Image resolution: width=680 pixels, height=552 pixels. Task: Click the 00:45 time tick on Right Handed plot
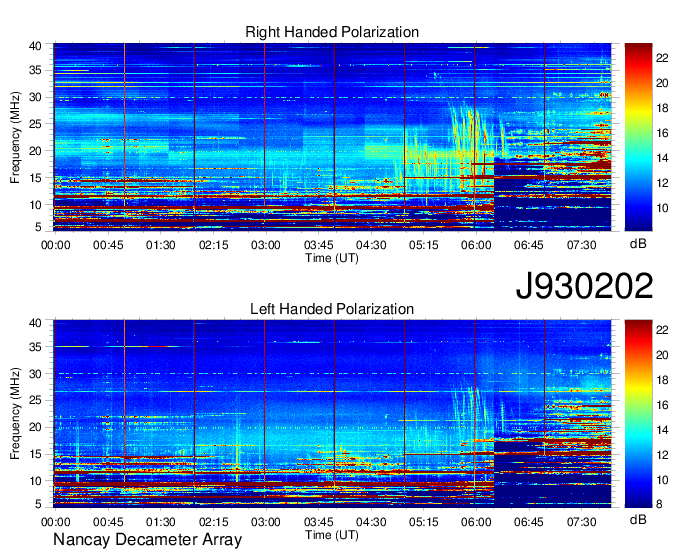[x=108, y=245]
